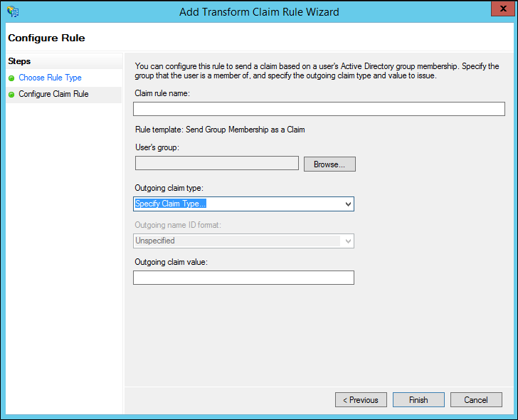Click the Outgoing claim value field
The height and width of the screenshot is (420, 518).
click(x=243, y=278)
